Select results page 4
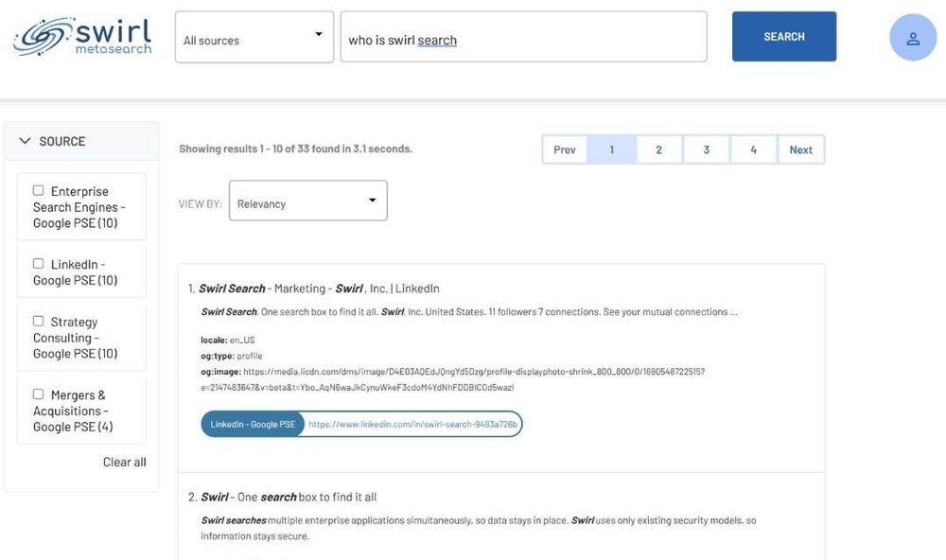This screenshot has height=560, width=946. point(753,149)
